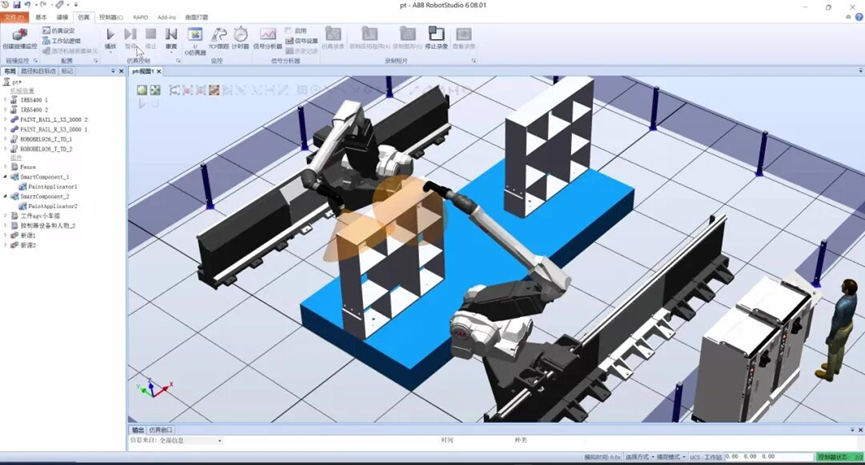
Task: Switch to the Controller (控制器) ribbon tab
Action: pyautogui.click(x=111, y=18)
